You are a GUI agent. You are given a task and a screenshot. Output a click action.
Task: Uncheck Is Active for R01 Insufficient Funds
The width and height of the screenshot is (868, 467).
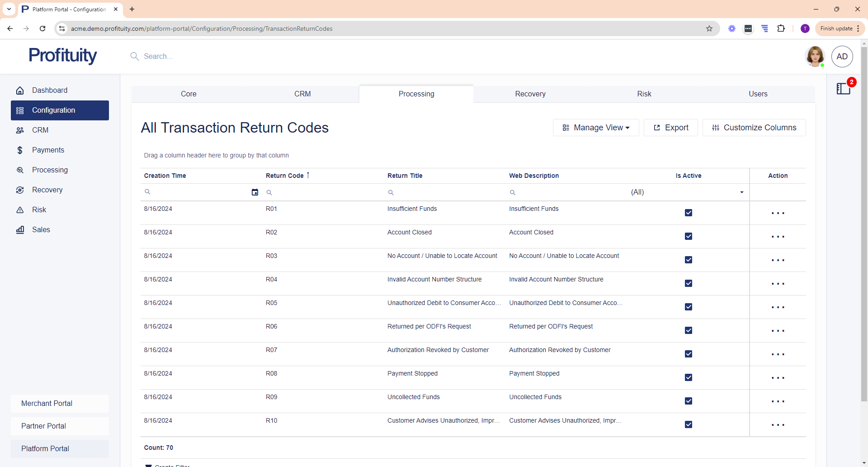click(689, 213)
